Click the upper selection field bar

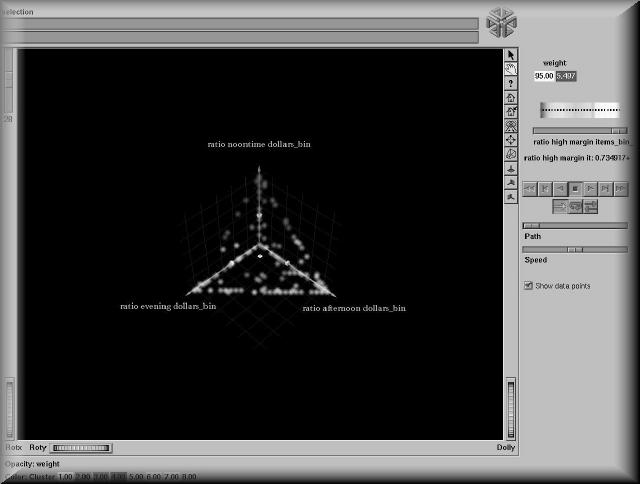point(239,23)
